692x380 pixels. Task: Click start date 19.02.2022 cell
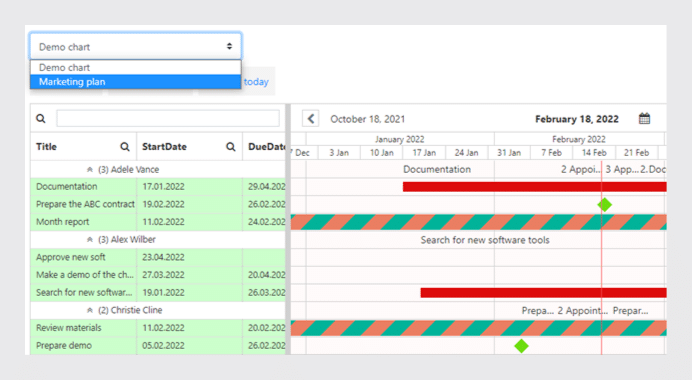[189, 204]
